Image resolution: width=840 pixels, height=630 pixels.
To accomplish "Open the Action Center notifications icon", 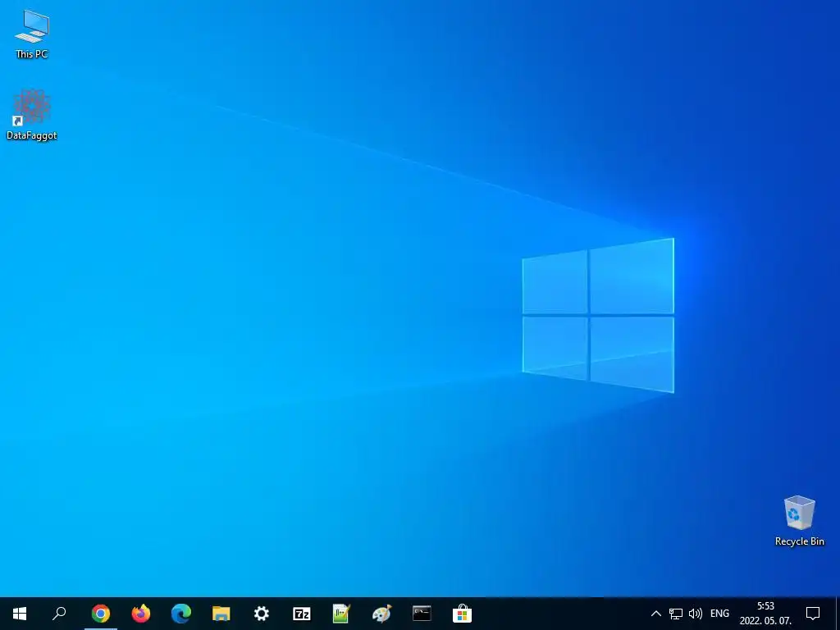I will [813, 614].
